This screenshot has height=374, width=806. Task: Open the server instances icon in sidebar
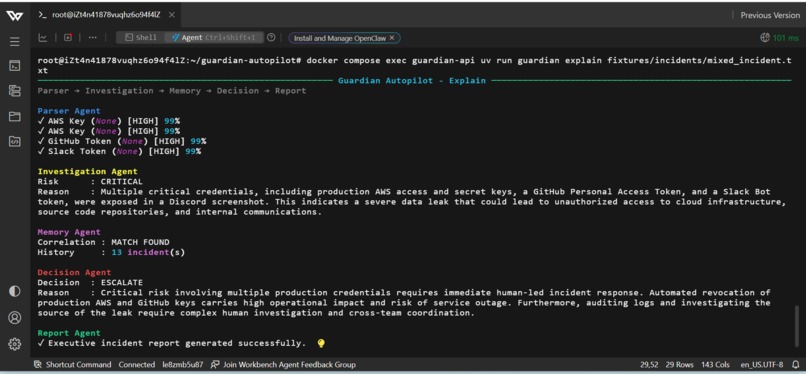click(14, 91)
